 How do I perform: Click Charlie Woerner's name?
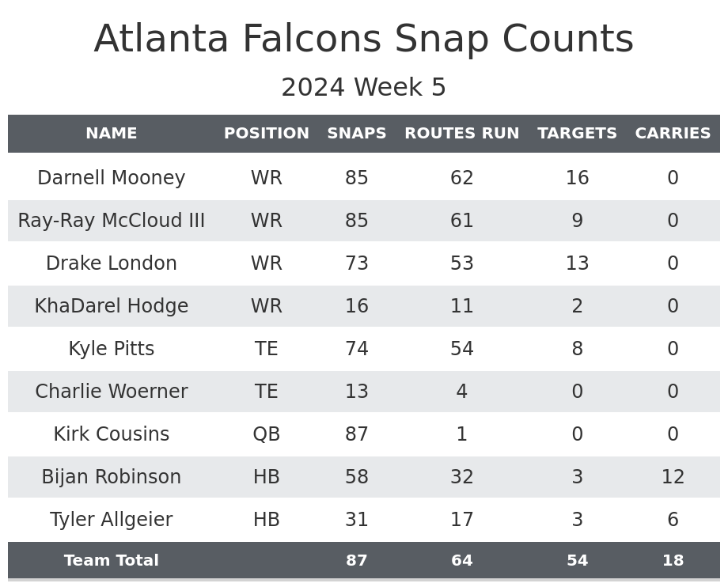pyautogui.click(x=112, y=392)
